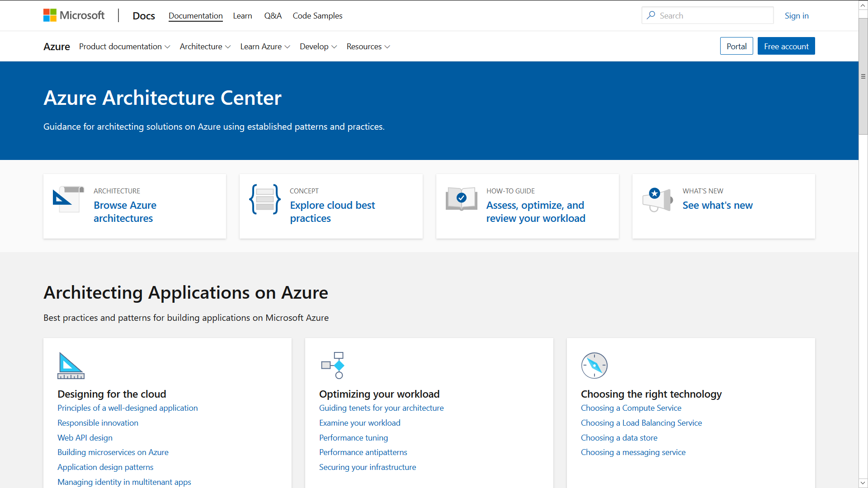The height and width of the screenshot is (488, 868).
Task: Open the Q&A tab
Action: point(273,16)
